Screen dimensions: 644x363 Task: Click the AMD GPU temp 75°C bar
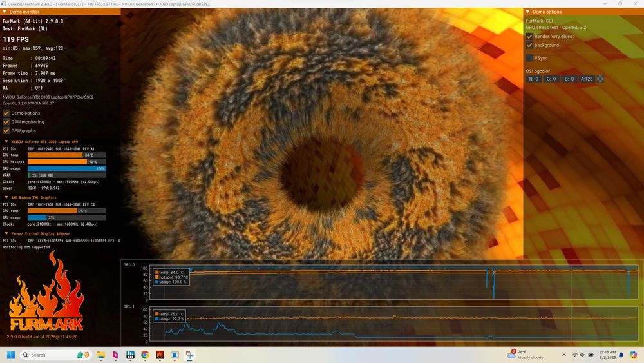tap(66, 211)
